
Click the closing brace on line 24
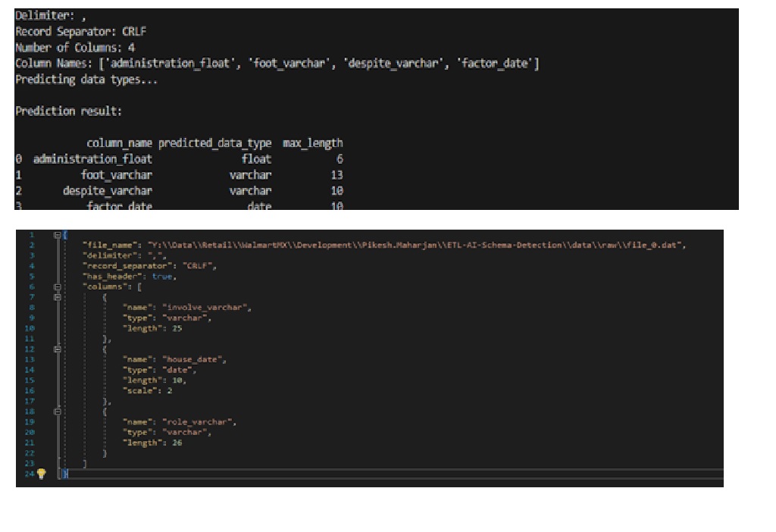65,474
